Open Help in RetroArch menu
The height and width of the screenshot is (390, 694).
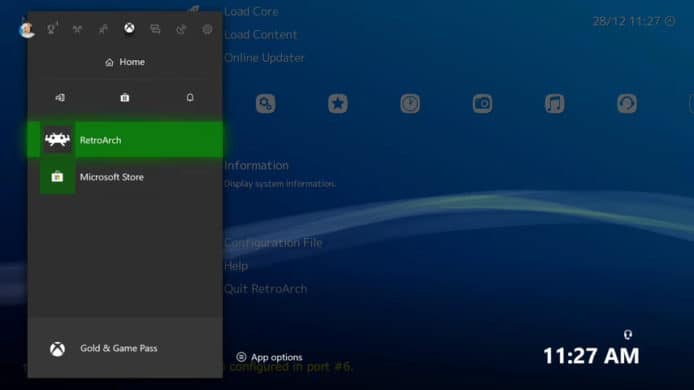pyautogui.click(x=236, y=266)
